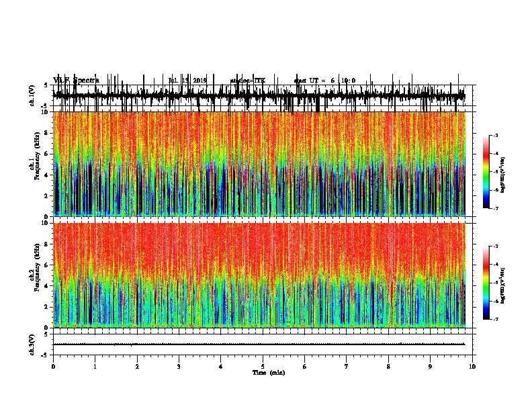
Task: Click time axis tick label '10'
Action: (472, 367)
